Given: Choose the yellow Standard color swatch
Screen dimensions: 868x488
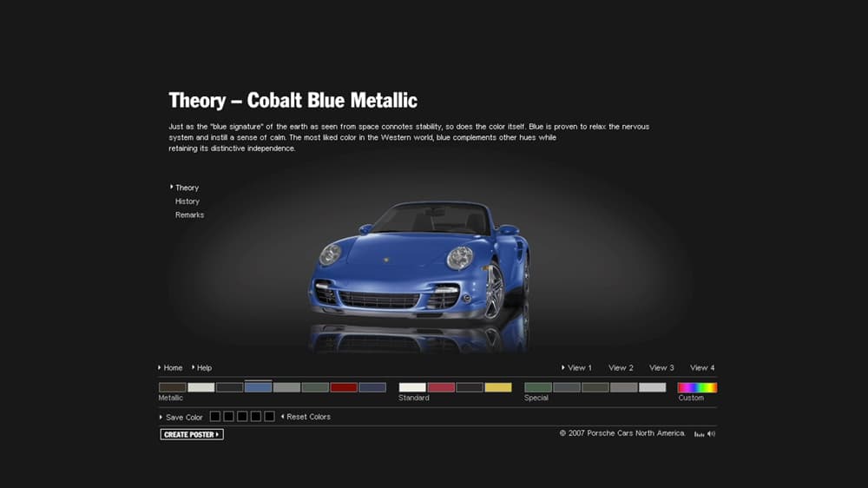Looking at the screenshot, I should tap(498, 387).
